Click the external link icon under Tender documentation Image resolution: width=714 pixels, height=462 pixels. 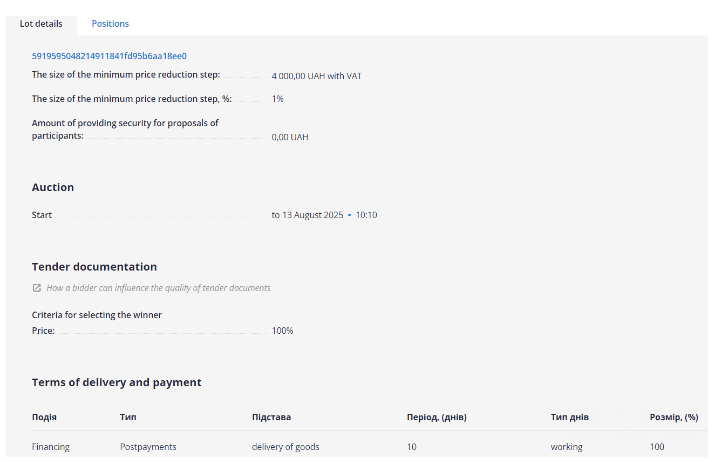point(37,288)
